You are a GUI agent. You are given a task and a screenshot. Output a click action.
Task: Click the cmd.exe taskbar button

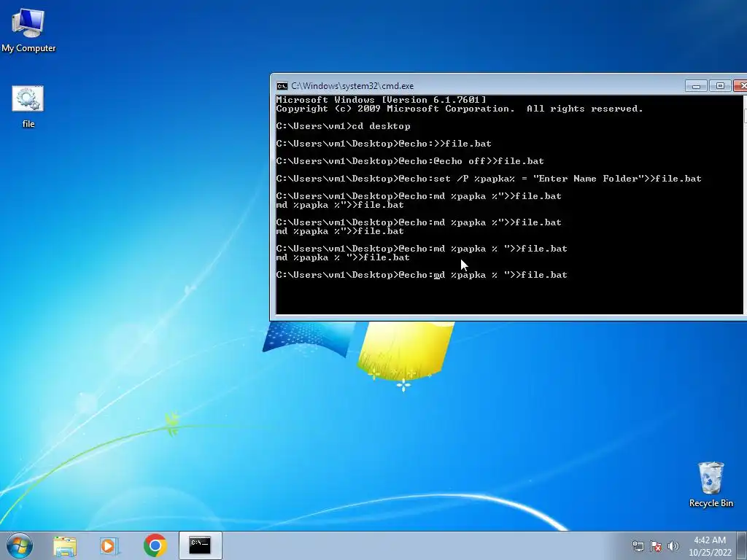tap(200, 545)
